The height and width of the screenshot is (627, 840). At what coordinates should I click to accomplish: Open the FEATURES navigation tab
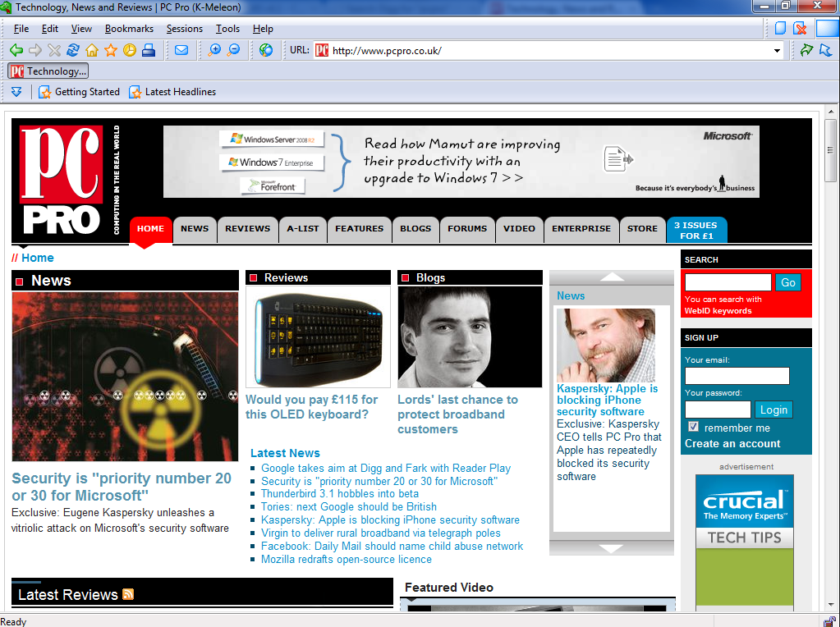tap(360, 229)
